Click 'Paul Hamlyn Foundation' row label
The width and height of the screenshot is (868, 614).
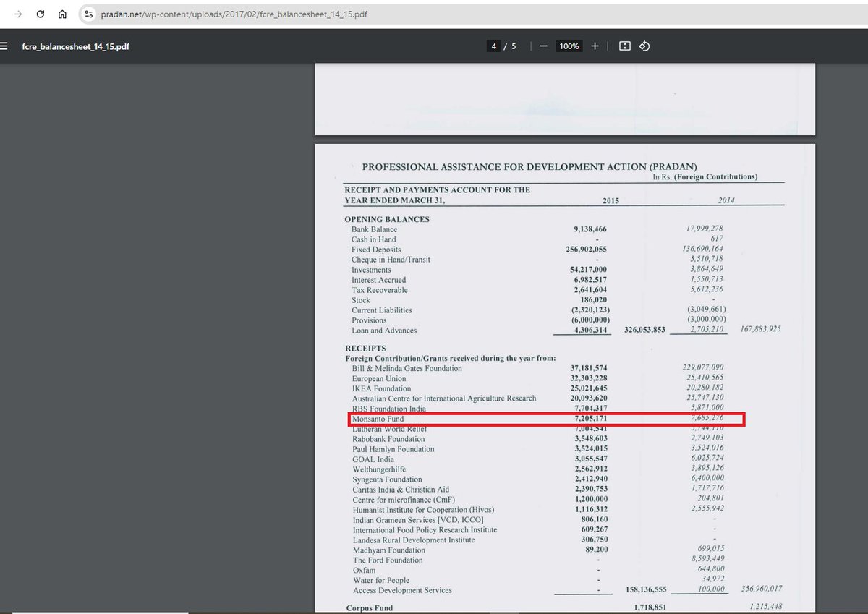click(x=393, y=449)
